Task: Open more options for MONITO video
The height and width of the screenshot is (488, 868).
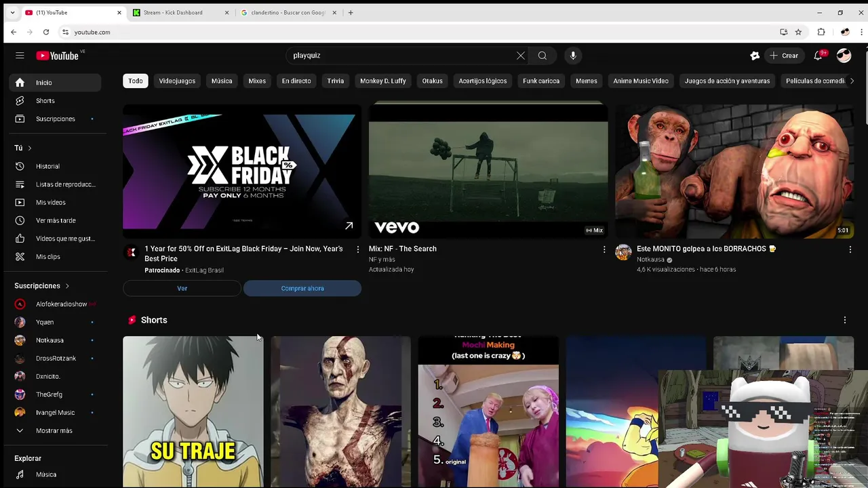Action: click(850, 249)
